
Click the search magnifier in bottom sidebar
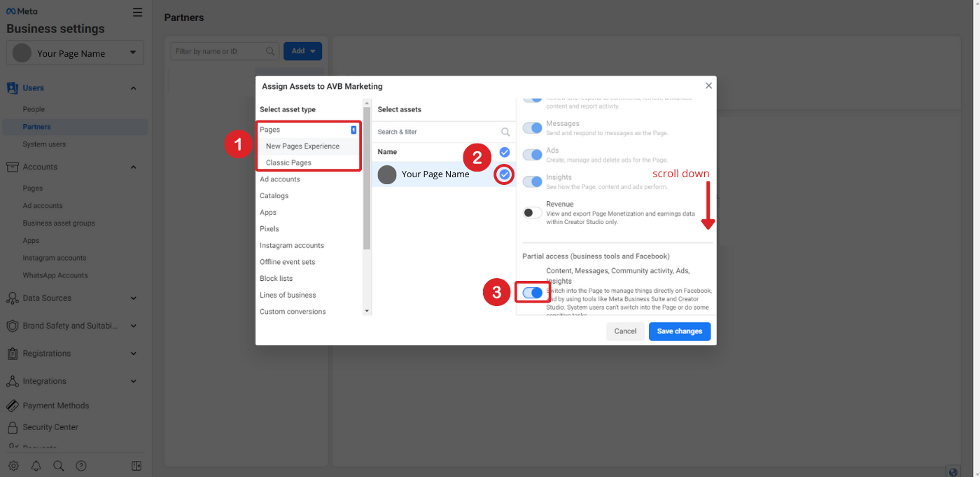[x=59, y=466]
